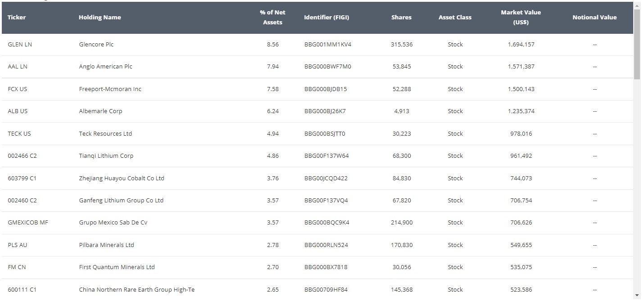Sort holdings by Holding Name header

coord(100,17)
